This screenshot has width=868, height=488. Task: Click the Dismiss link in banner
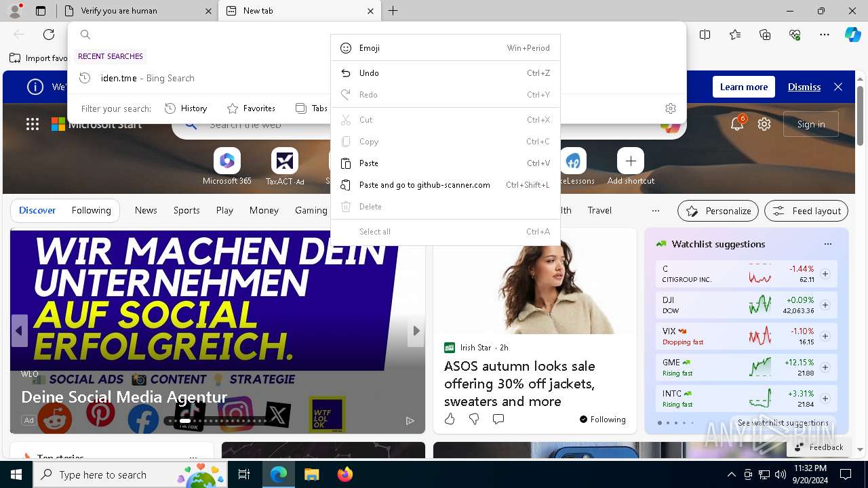click(804, 87)
